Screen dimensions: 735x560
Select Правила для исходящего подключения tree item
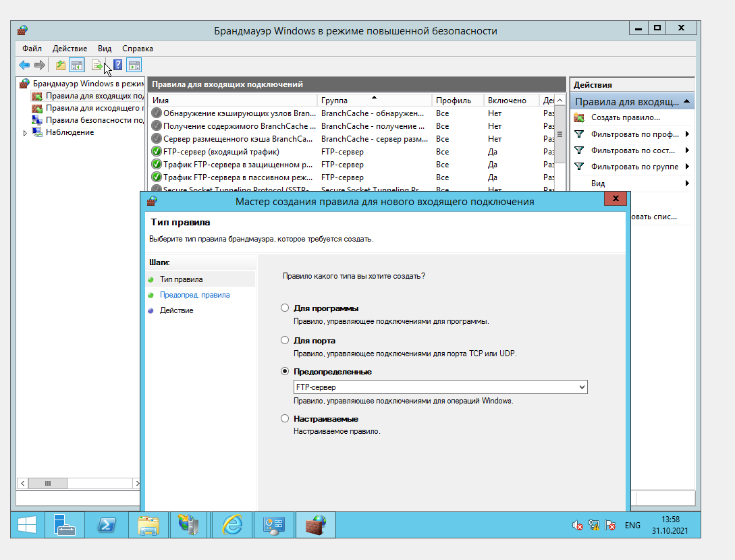pyautogui.click(x=88, y=108)
